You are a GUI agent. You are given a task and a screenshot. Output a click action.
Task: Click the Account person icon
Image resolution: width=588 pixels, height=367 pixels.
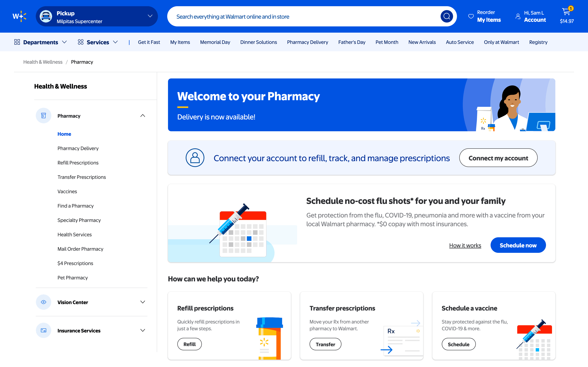click(518, 16)
